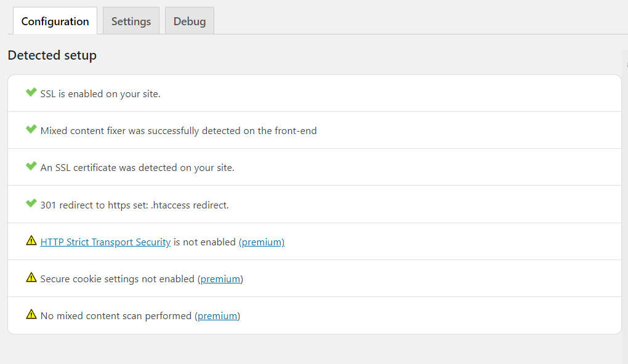This screenshot has height=364, width=628.
Task: Click warning icon beside HTTP Strict Transport Security
Action: pos(31,241)
